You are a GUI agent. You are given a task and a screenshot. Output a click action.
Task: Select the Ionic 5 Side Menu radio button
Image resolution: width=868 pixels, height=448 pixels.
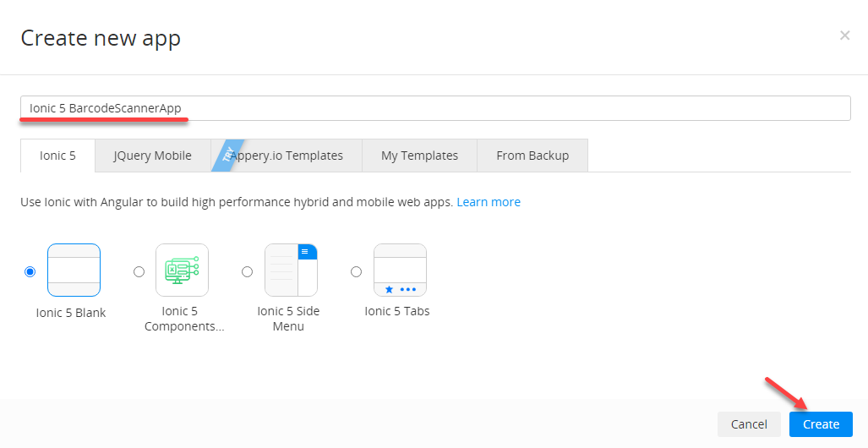[248, 272]
